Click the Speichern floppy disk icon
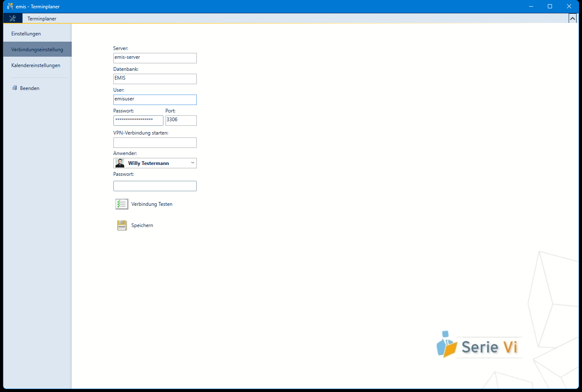 [122, 225]
